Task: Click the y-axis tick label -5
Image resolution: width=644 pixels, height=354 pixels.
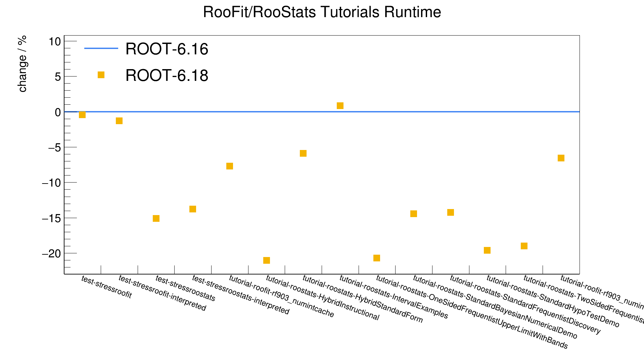Action: (x=54, y=148)
